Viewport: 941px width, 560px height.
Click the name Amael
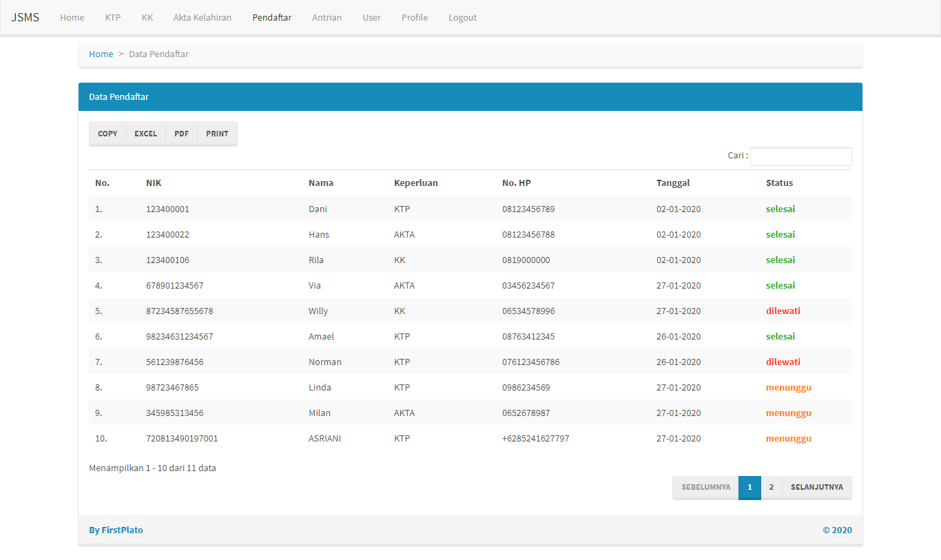point(321,336)
